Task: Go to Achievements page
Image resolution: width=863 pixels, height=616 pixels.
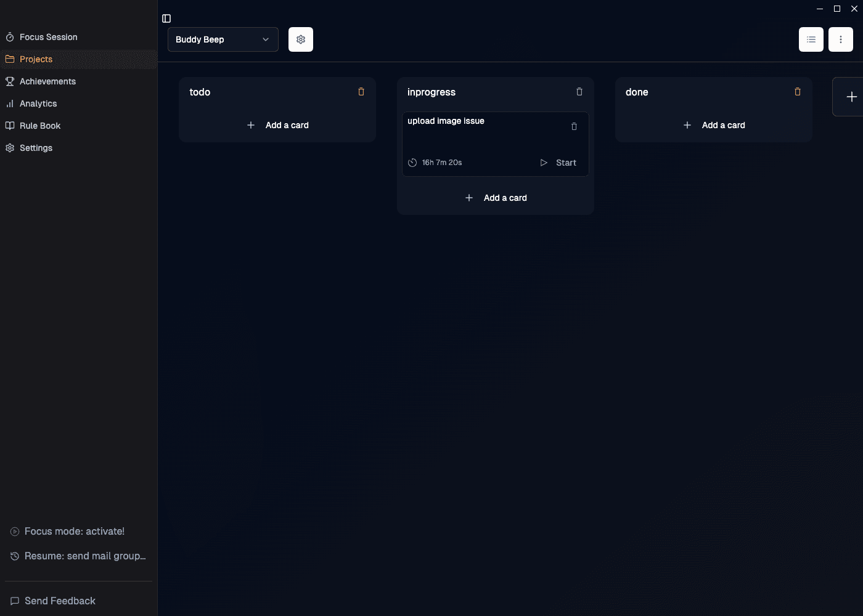Action: pos(47,81)
